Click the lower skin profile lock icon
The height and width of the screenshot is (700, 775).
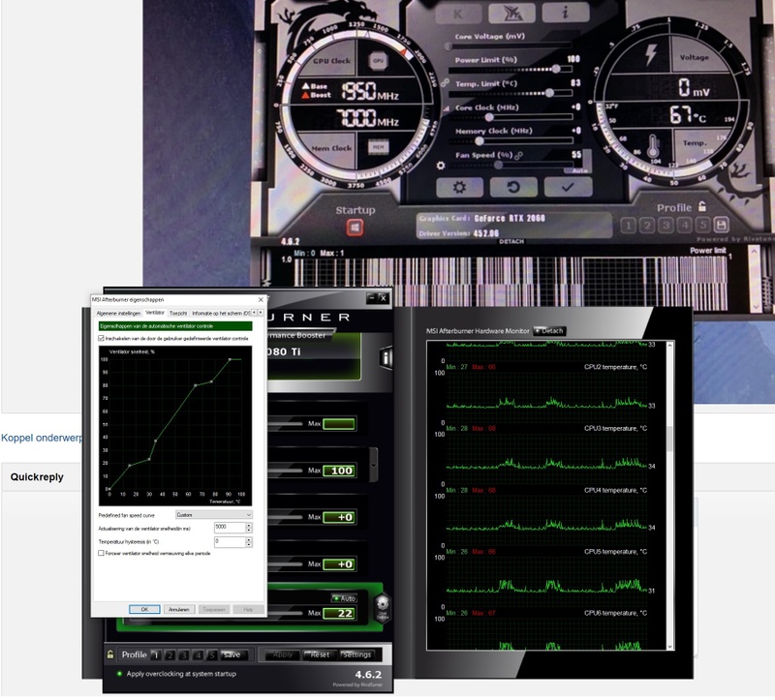click(x=110, y=654)
